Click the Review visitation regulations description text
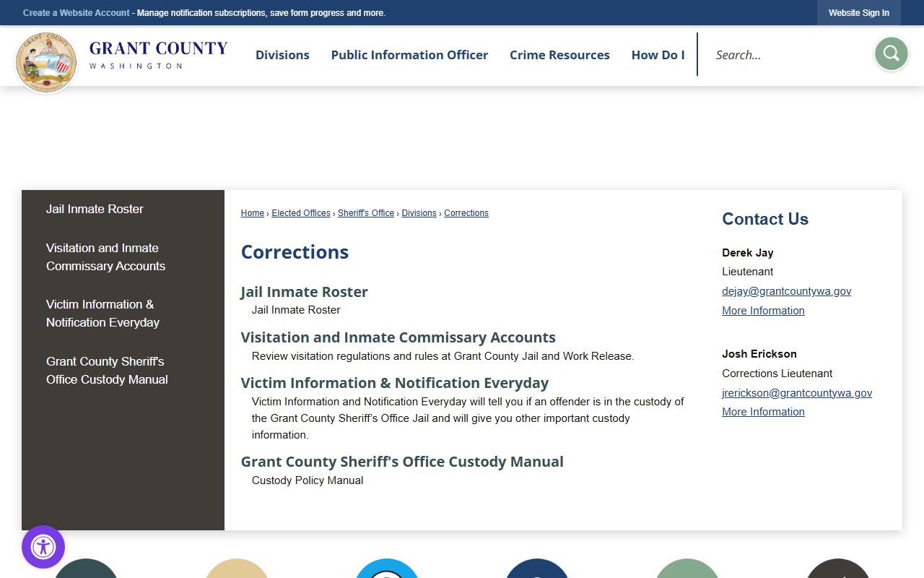Image resolution: width=924 pixels, height=578 pixels. [443, 356]
